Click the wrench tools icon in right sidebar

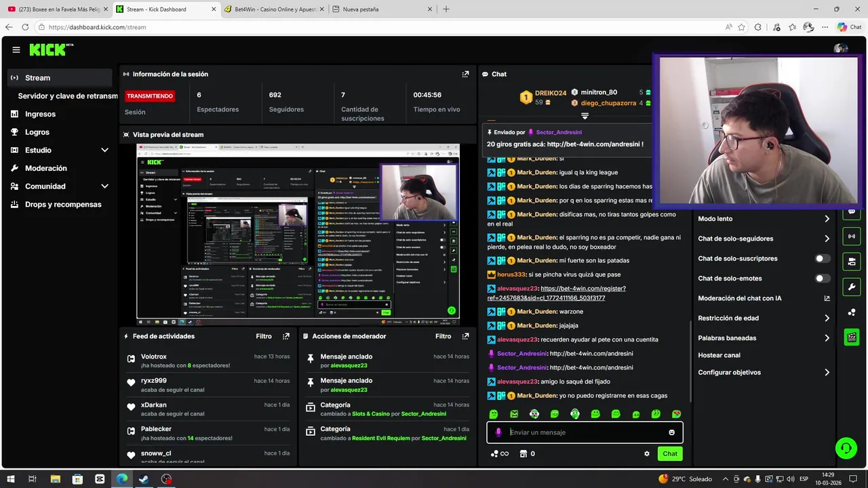pos(852,287)
